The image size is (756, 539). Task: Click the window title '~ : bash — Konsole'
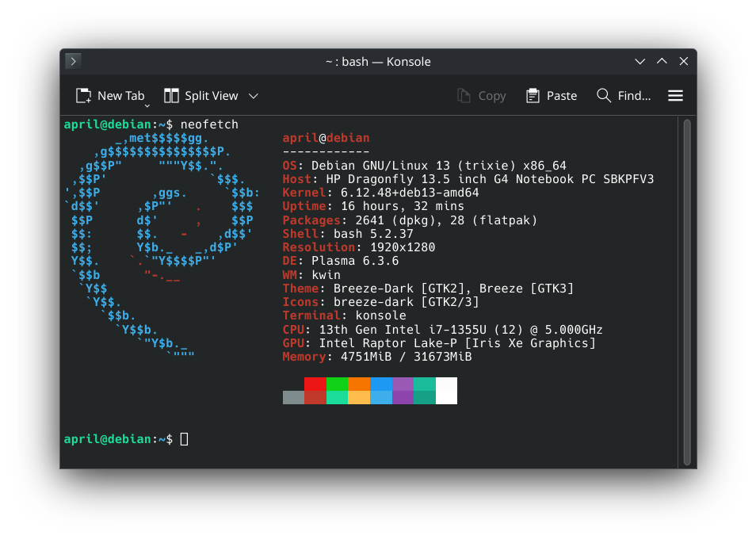[x=378, y=62]
